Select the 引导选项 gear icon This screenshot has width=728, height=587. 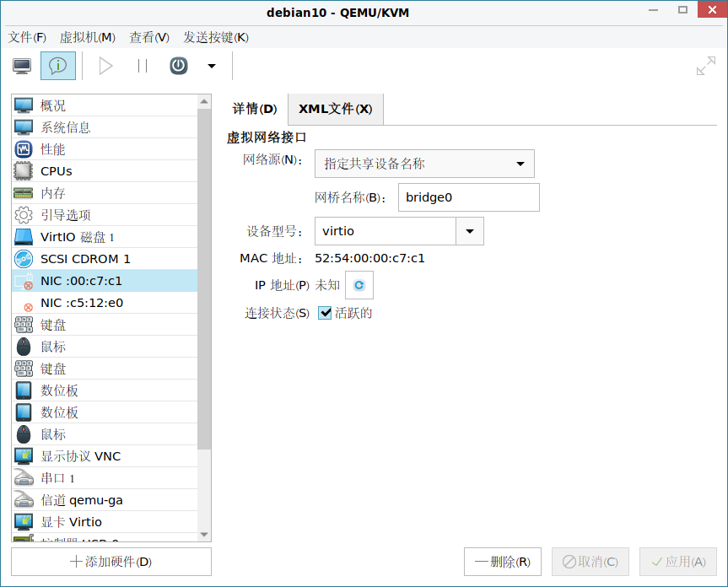pos(24,215)
